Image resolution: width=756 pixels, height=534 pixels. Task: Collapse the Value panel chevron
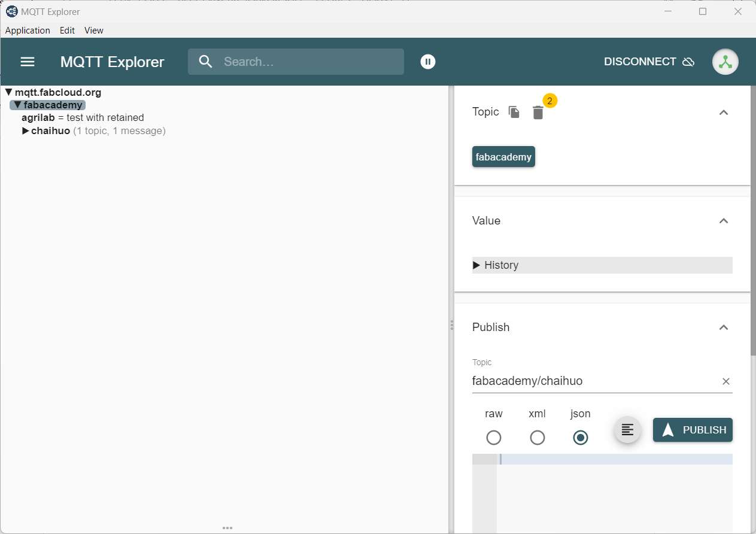pos(724,221)
